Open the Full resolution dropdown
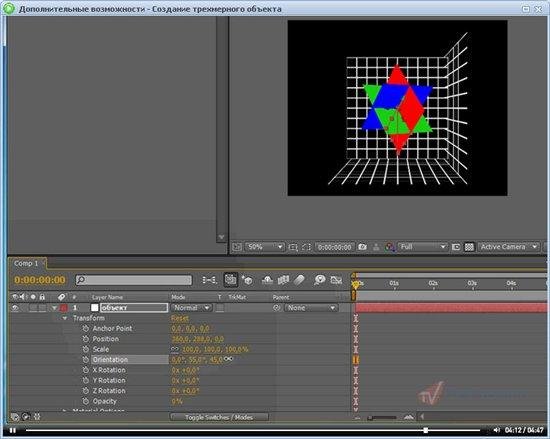 tap(422, 247)
